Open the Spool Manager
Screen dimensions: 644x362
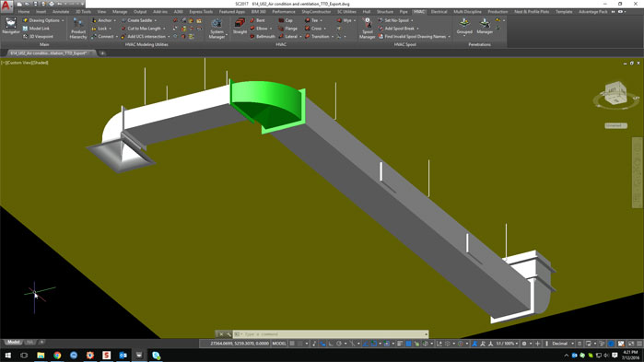pyautogui.click(x=368, y=29)
